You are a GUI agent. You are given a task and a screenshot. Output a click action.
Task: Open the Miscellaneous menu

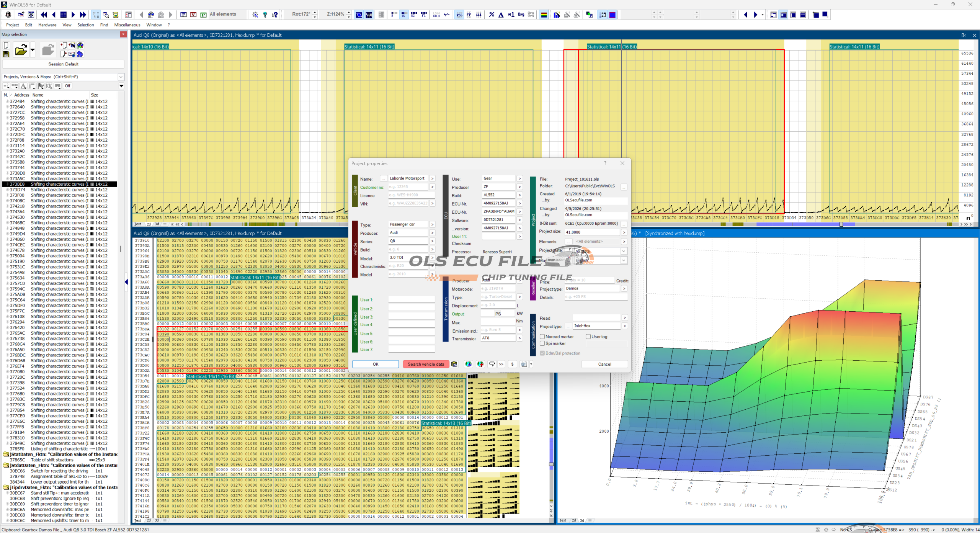click(x=127, y=25)
